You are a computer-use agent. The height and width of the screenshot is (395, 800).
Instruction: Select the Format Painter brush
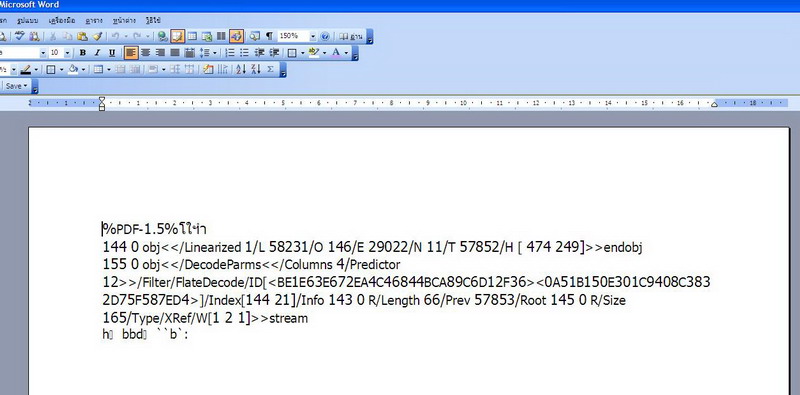(97, 36)
